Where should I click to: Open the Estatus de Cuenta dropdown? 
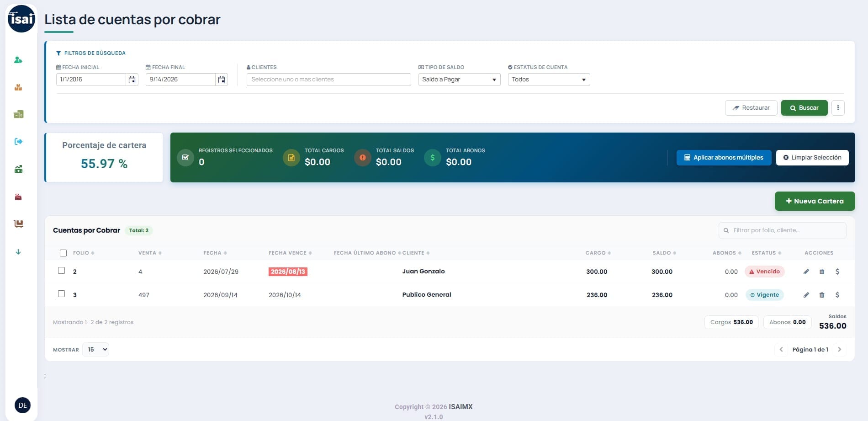(549, 80)
